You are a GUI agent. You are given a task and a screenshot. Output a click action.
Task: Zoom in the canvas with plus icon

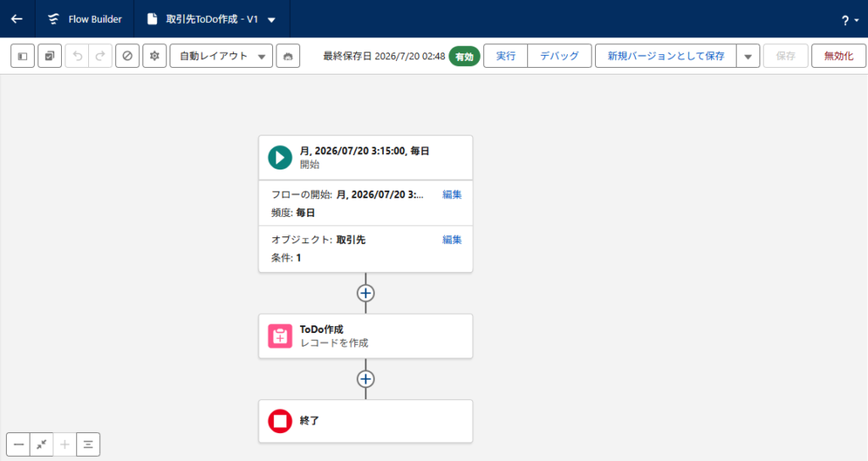(x=64, y=444)
